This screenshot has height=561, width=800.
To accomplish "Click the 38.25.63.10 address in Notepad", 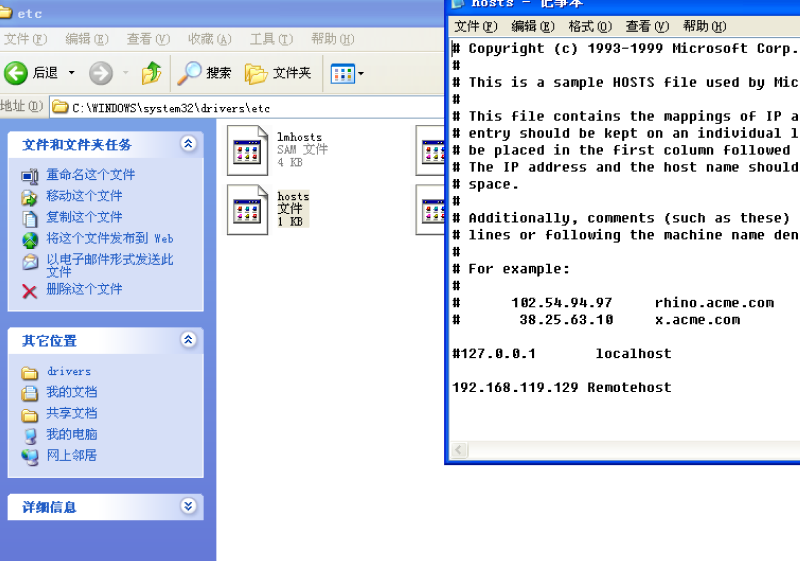I will click(566, 320).
